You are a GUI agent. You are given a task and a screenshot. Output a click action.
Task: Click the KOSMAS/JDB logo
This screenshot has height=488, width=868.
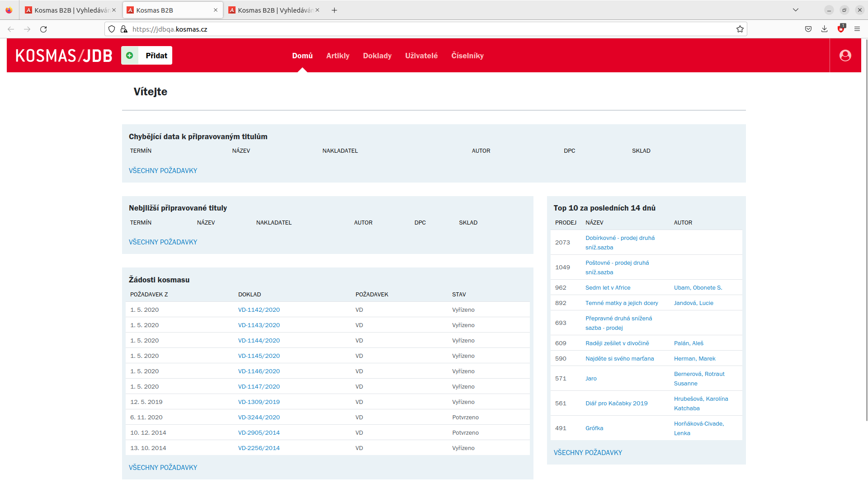[64, 56]
